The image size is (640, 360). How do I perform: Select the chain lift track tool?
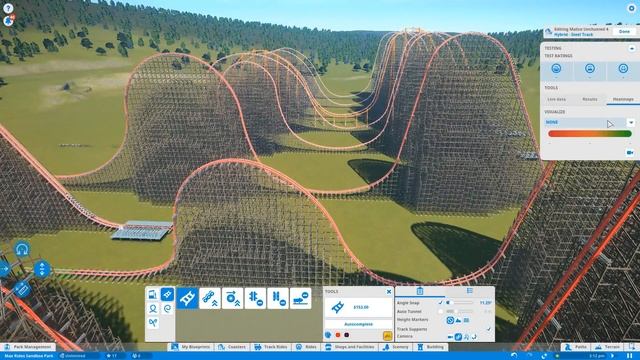coord(210,298)
